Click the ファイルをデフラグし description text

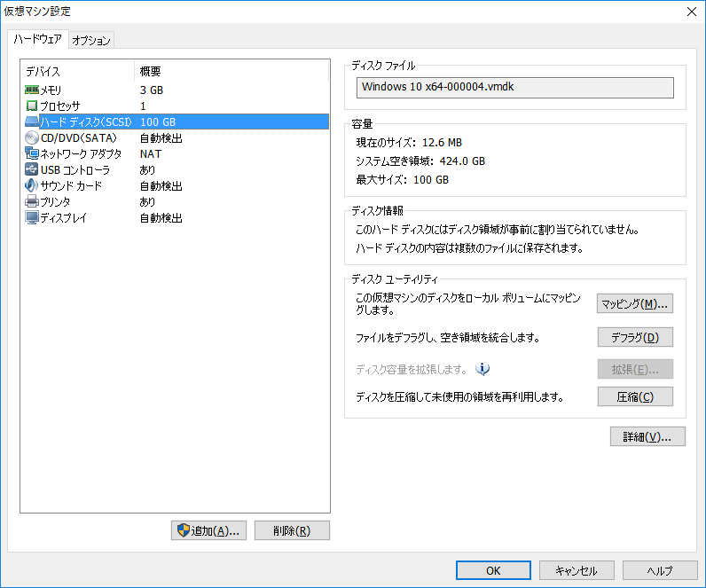[x=448, y=338]
